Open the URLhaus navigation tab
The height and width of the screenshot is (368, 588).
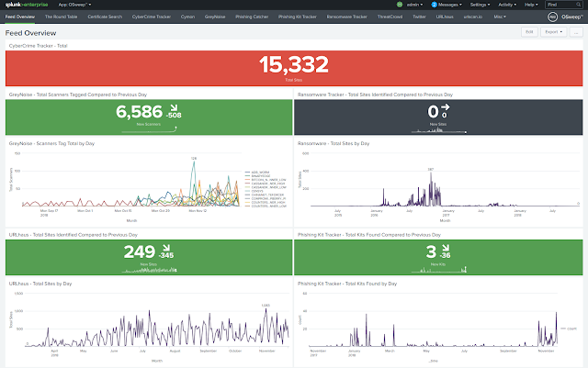click(x=445, y=17)
